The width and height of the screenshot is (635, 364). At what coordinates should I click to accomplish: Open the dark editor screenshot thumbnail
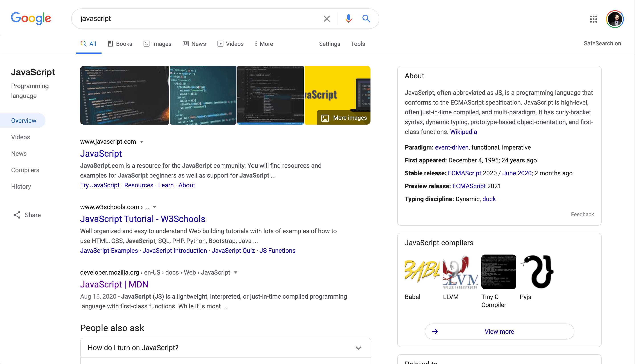click(270, 95)
